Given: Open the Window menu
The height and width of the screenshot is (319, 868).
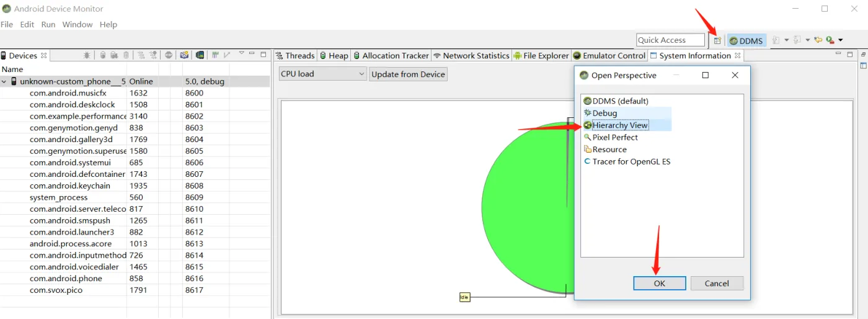Looking at the screenshot, I should click(x=77, y=24).
